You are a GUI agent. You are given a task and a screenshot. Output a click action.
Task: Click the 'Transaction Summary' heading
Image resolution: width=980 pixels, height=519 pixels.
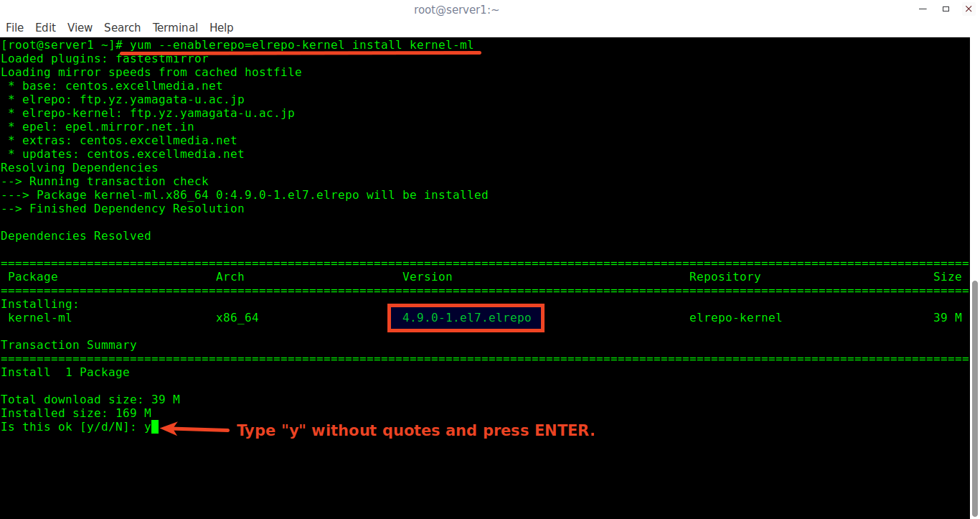(69, 345)
